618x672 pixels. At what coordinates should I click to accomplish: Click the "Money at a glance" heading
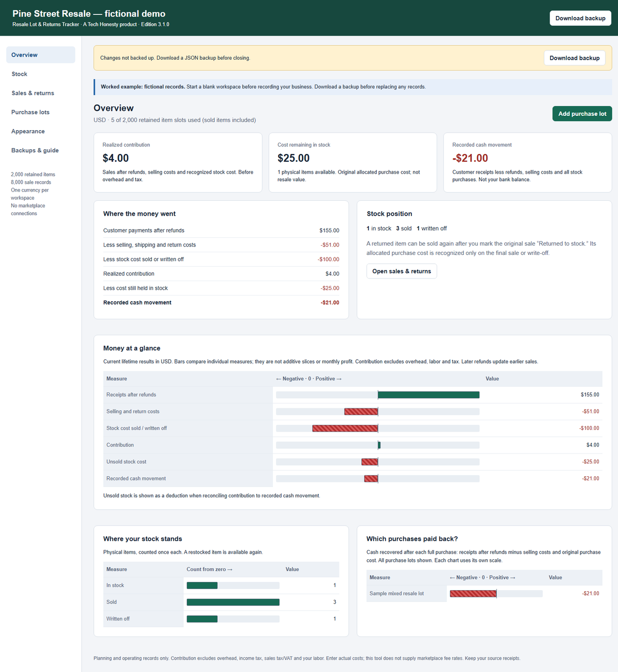132,348
